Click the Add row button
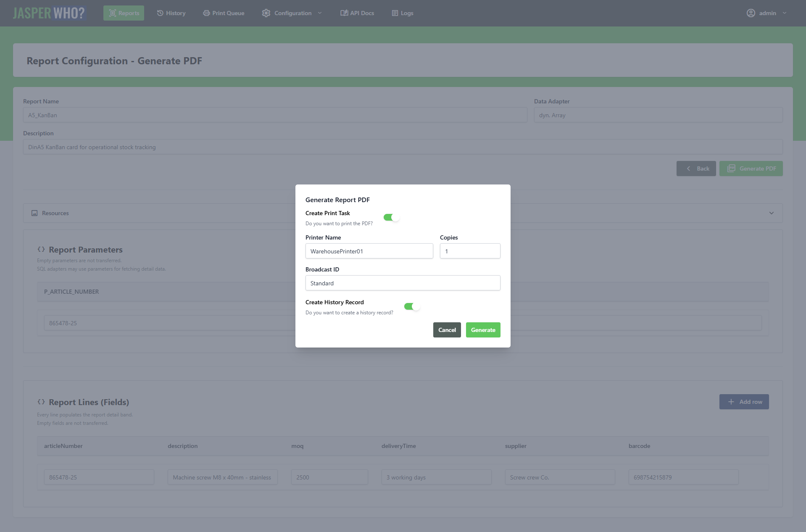806x532 pixels. (x=744, y=402)
